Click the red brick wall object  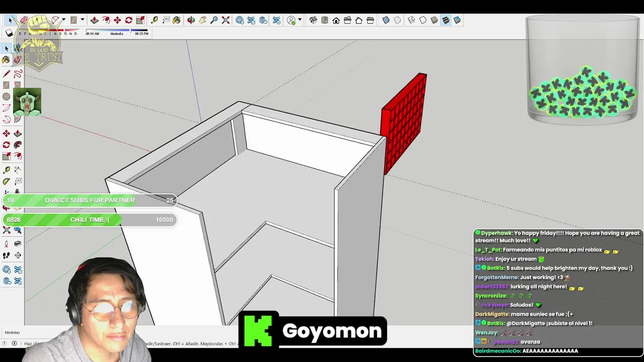pyautogui.click(x=404, y=123)
